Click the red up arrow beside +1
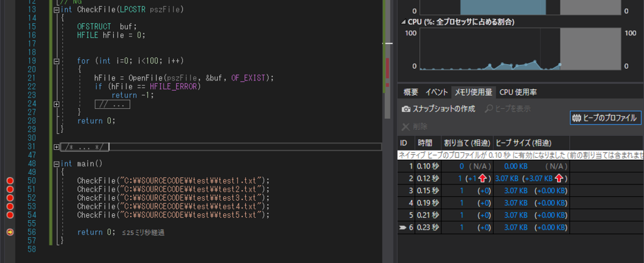 [x=482, y=178]
